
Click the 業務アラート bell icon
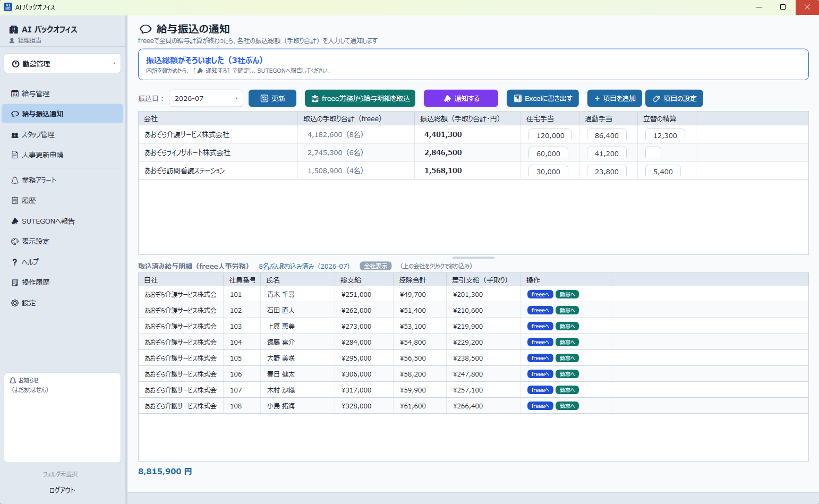point(15,181)
